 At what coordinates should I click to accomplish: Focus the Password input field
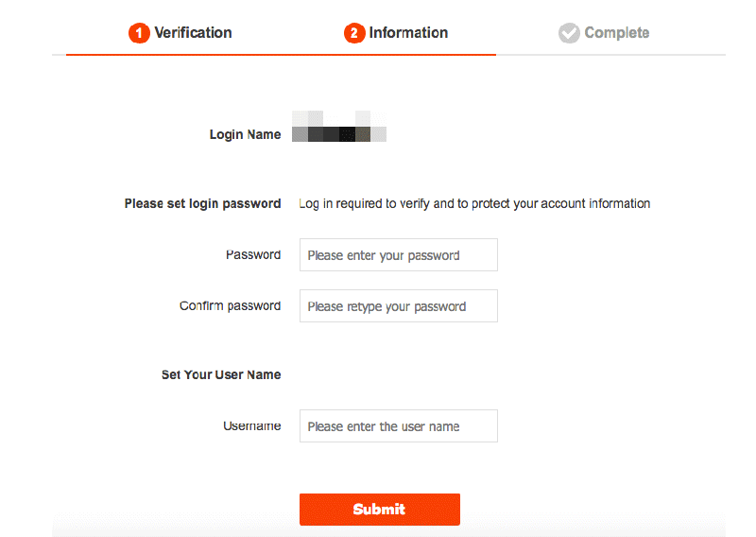[x=398, y=254]
